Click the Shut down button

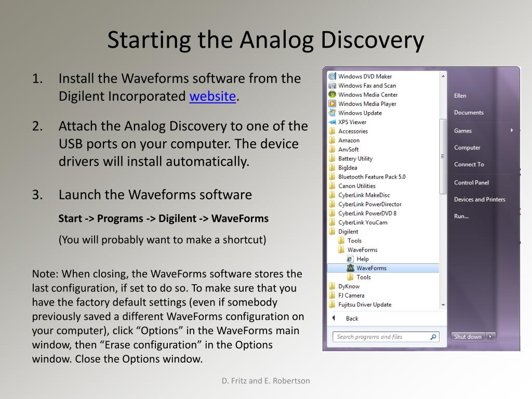(x=468, y=337)
